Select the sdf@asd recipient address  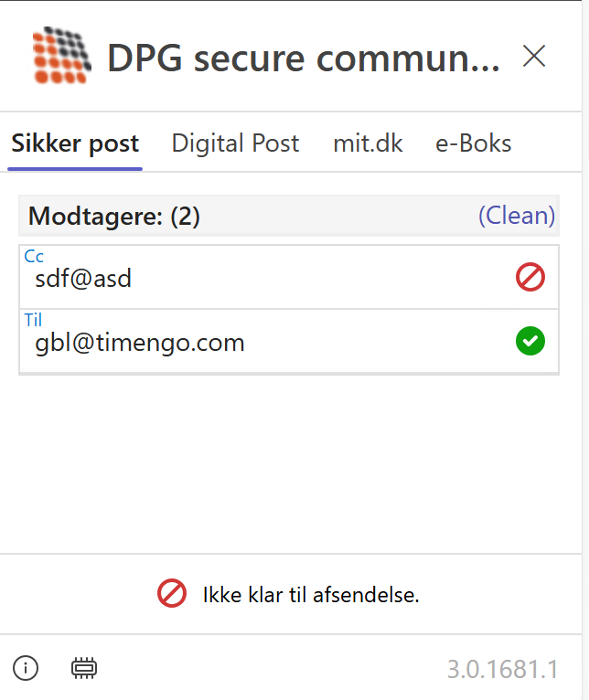83,279
